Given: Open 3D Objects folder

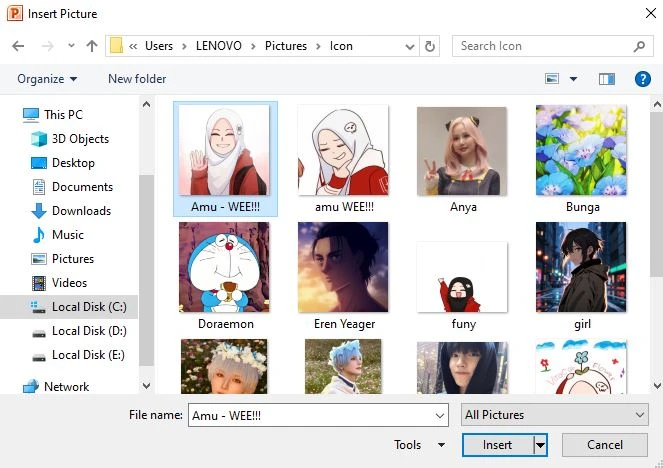Looking at the screenshot, I should [80, 139].
